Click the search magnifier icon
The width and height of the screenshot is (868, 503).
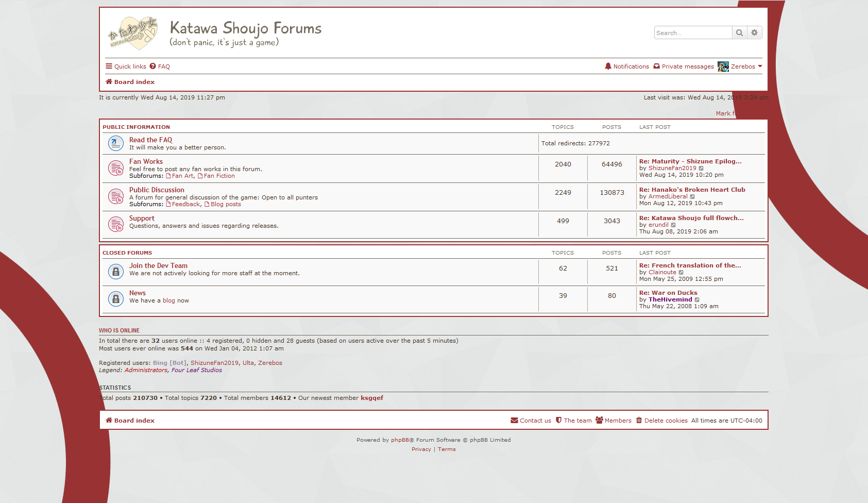(x=740, y=32)
